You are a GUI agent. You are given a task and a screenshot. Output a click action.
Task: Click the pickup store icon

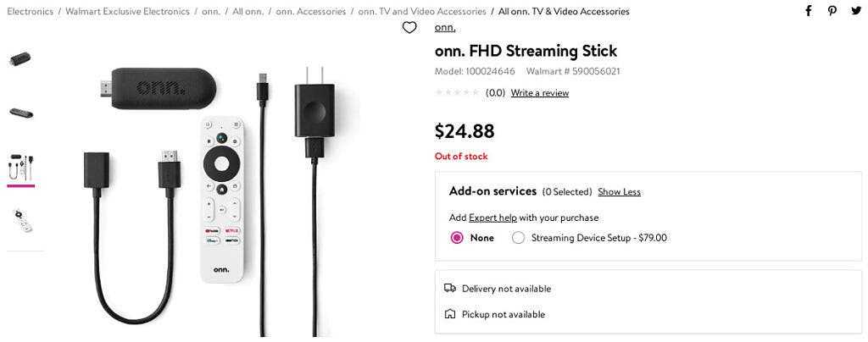[x=450, y=314]
